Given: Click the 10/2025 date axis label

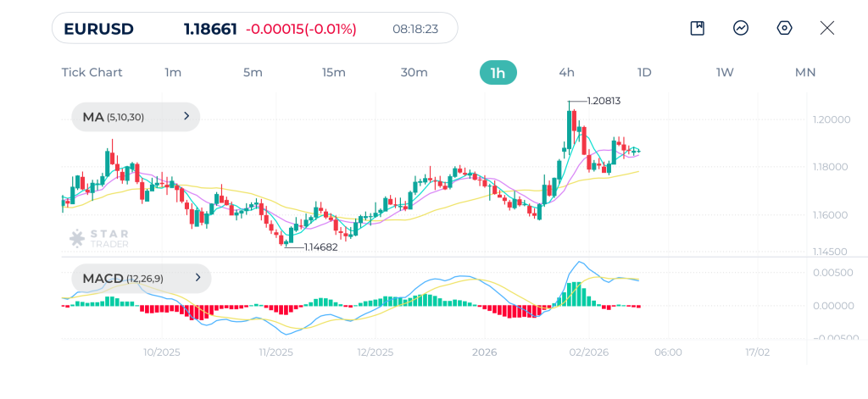Looking at the screenshot, I should [x=162, y=352].
